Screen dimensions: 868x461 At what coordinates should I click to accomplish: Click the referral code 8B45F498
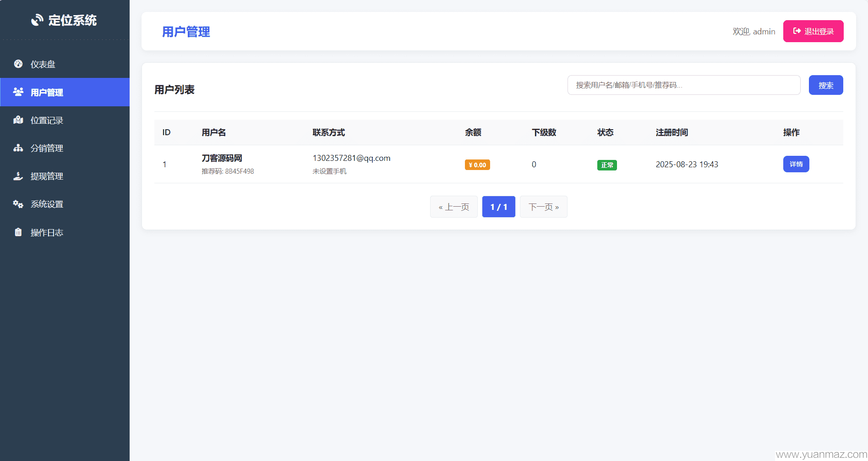239,171
